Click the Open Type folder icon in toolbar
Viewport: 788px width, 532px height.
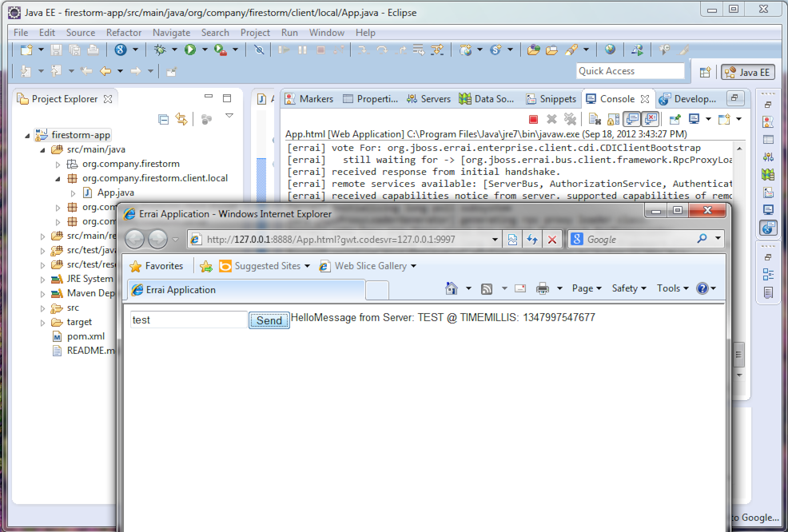pos(533,50)
